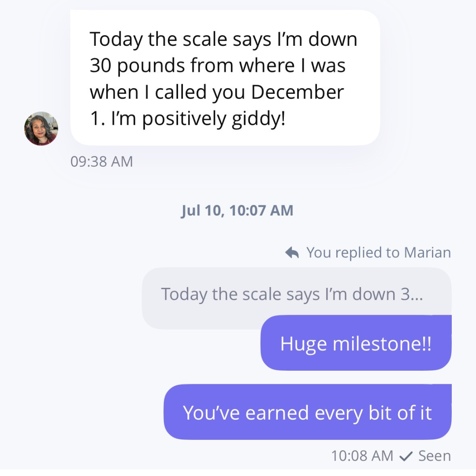Click the word 'milestone!!' in purple bubble

(382, 344)
